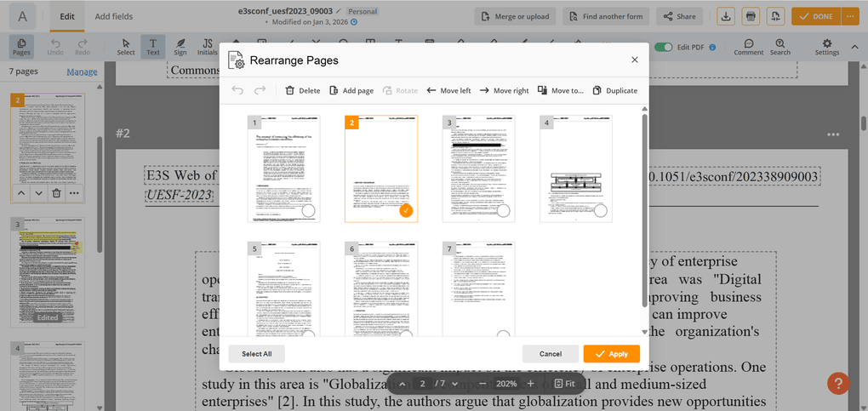Delete page 2 via sidebar trash icon
Viewport: 868px width, 411px height.
pyautogui.click(x=56, y=193)
